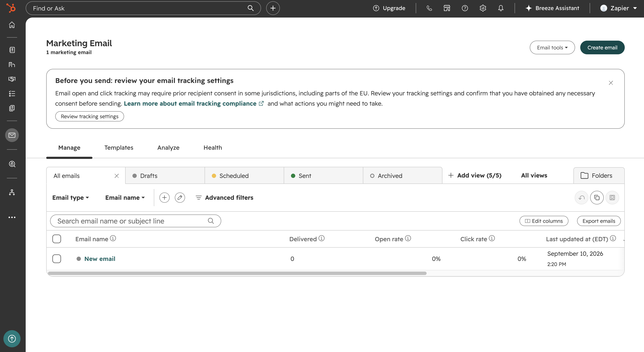Open the settings gear icon
The image size is (644, 352).
click(x=483, y=8)
